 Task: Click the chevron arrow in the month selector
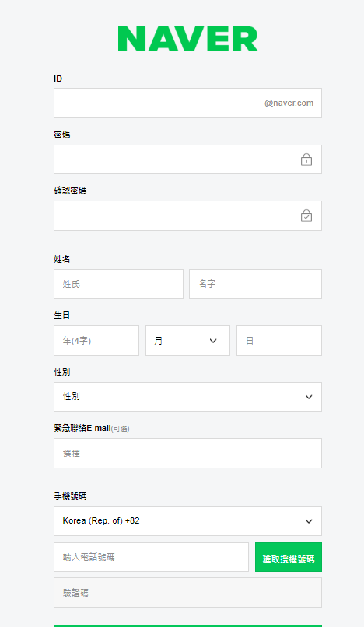click(213, 341)
